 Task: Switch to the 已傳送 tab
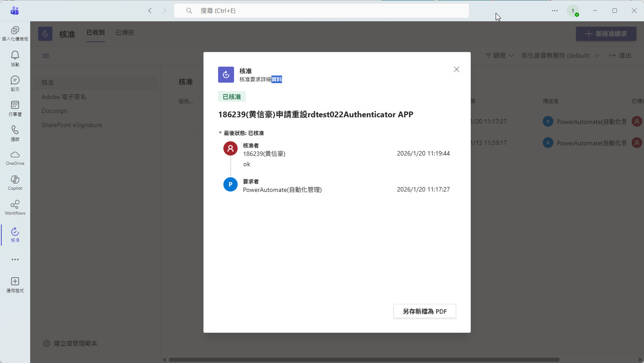tap(125, 32)
